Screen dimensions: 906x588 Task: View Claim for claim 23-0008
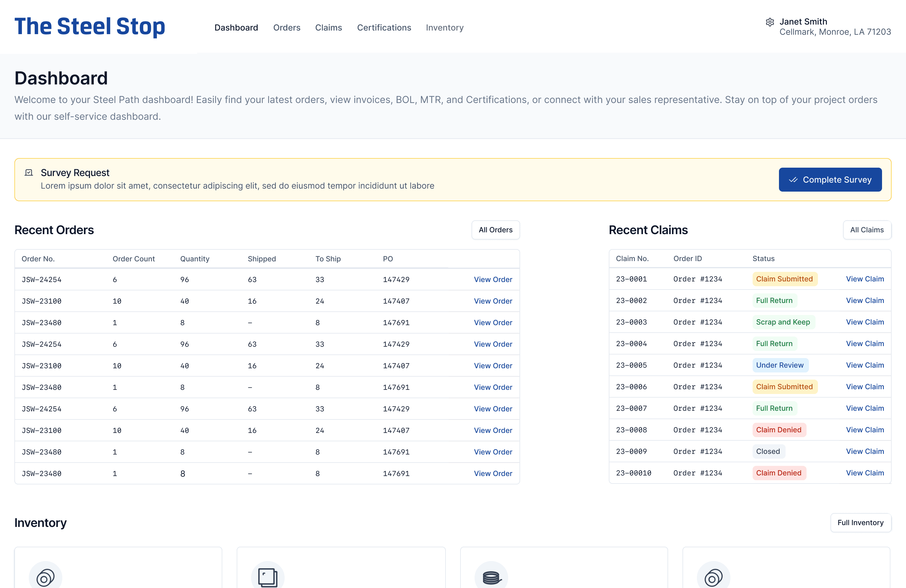(x=865, y=430)
